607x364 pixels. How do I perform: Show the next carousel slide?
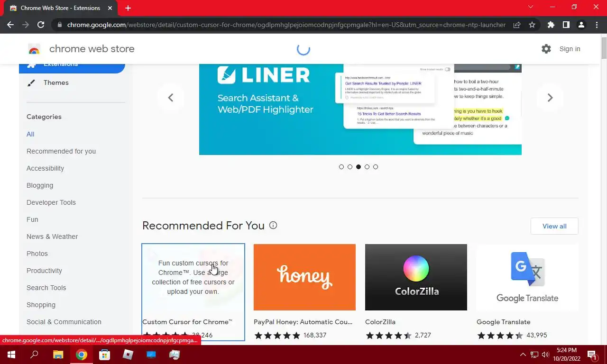click(550, 98)
